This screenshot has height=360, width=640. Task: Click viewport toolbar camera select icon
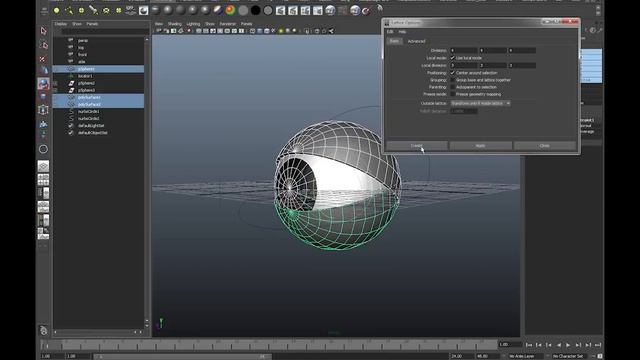tap(159, 31)
